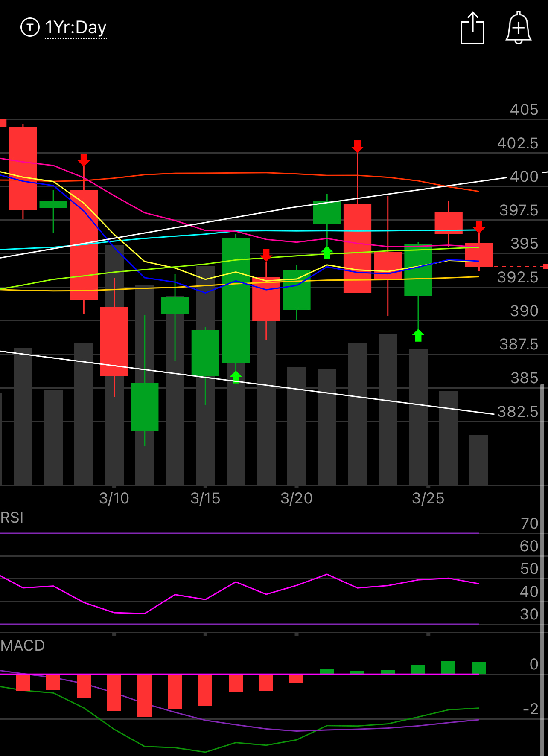Tap the 3/25 date axis label

(428, 498)
